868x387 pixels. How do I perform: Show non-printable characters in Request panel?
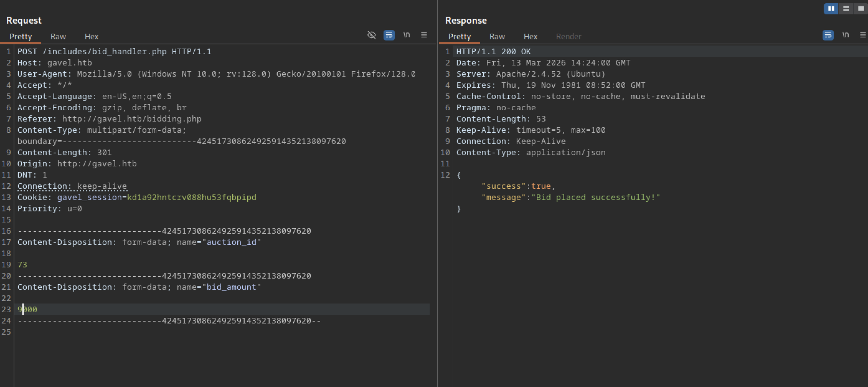tap(407, 35)
